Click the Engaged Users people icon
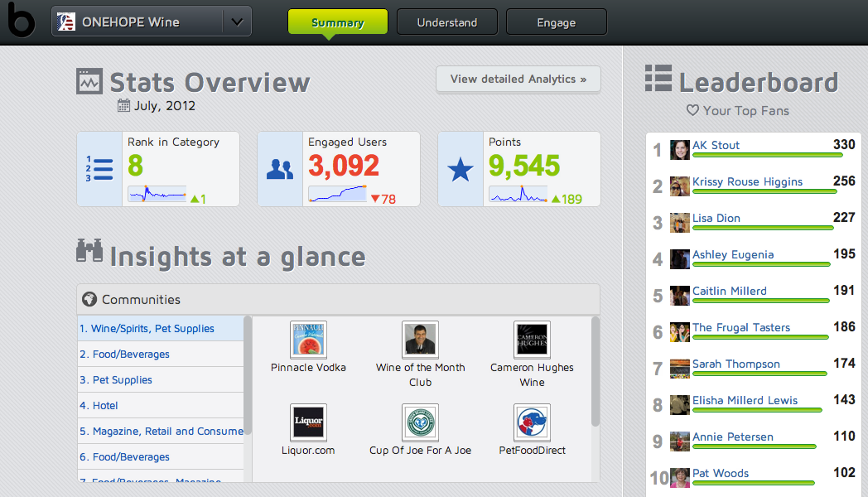The height and width of the screenshot is (497, 868). (280, 169)
